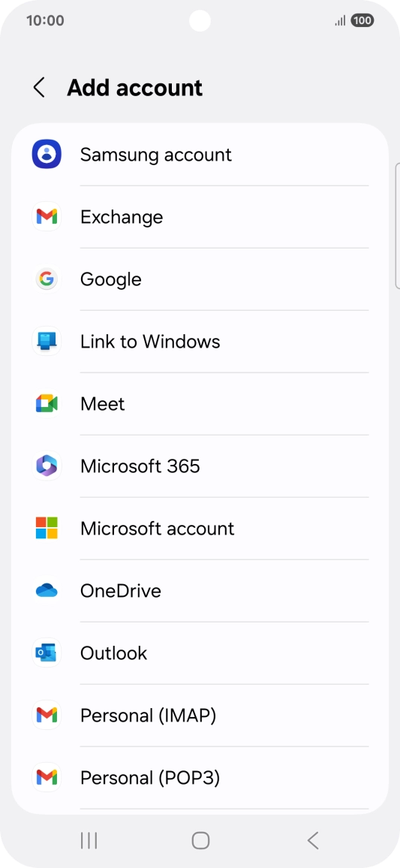
Task: Go back using the header arrow
Action: pos(39,87)
